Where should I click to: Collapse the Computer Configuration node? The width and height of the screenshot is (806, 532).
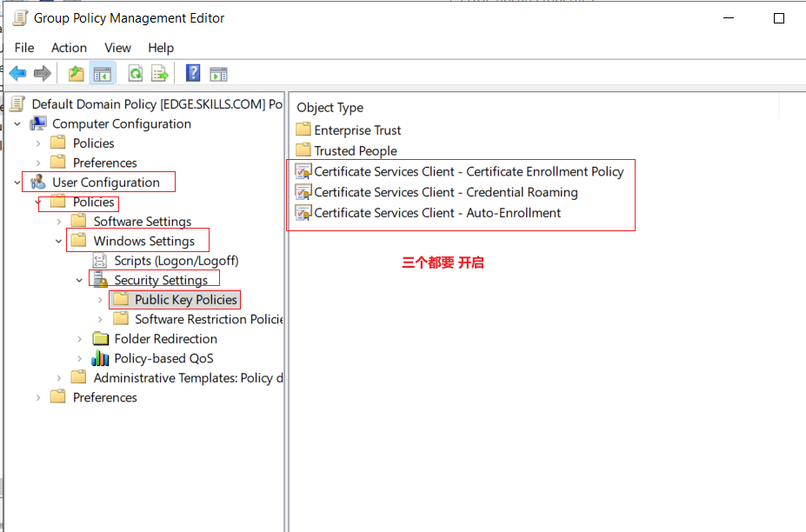coord(17,124)
